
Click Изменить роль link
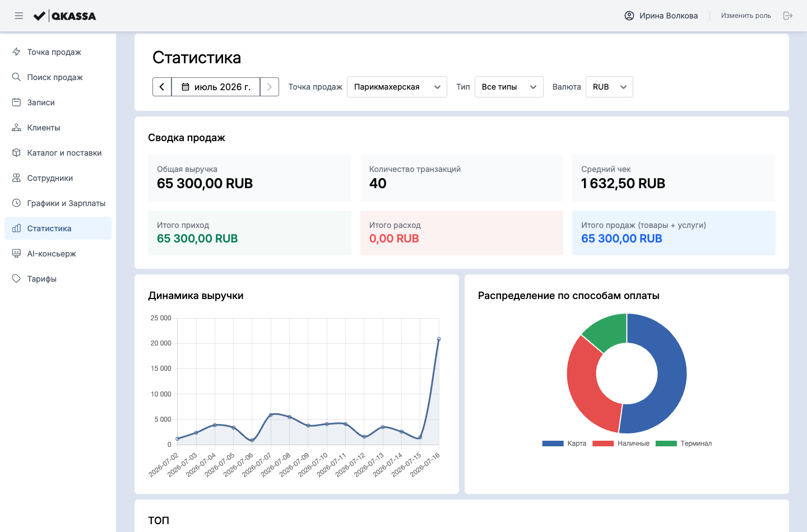tap(746, 16)
